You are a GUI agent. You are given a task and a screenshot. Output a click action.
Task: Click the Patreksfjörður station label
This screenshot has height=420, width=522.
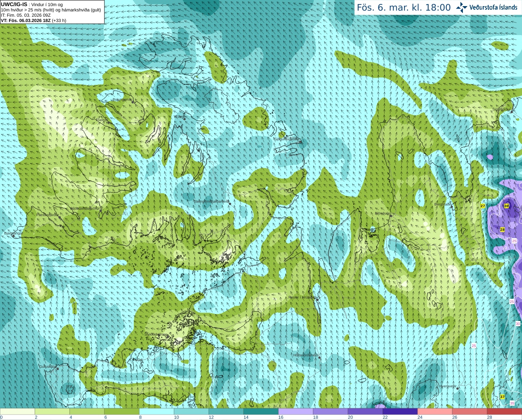(48, 214)
